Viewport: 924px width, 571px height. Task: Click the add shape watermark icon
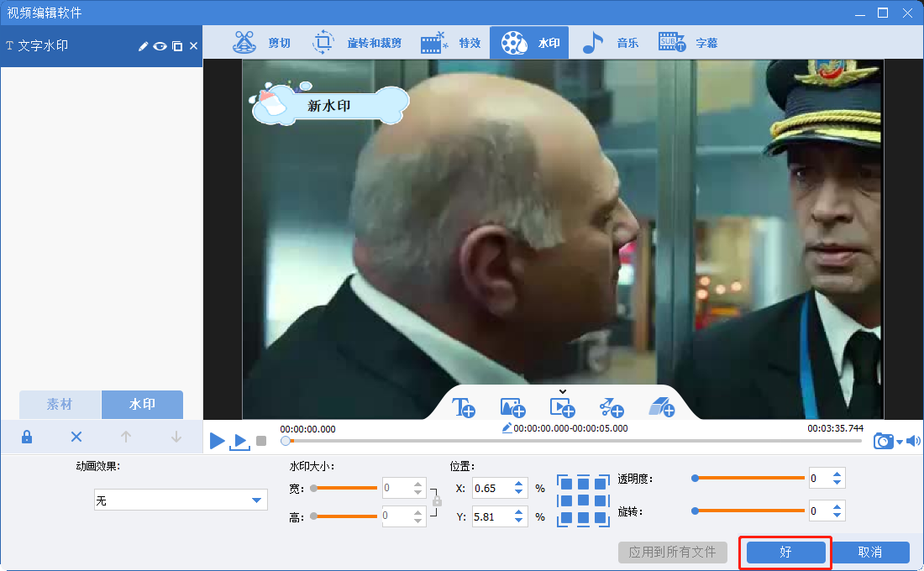612,408
